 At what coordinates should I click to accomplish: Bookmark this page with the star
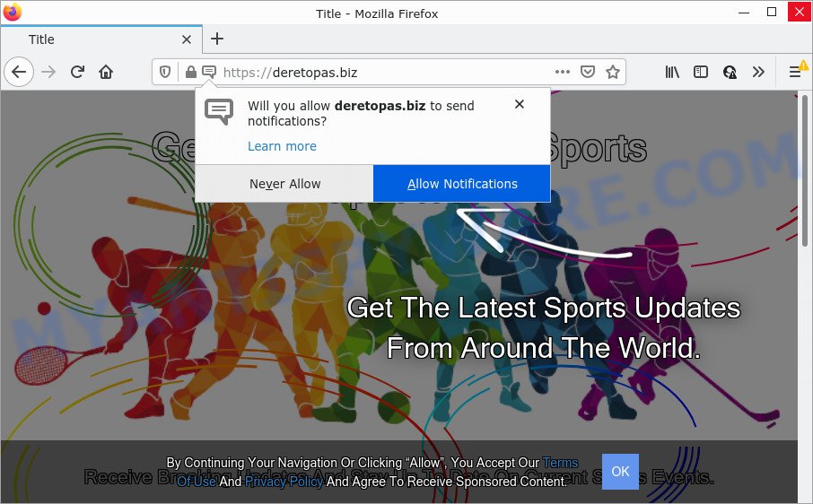pyautogui.click(x=613, y=72)
